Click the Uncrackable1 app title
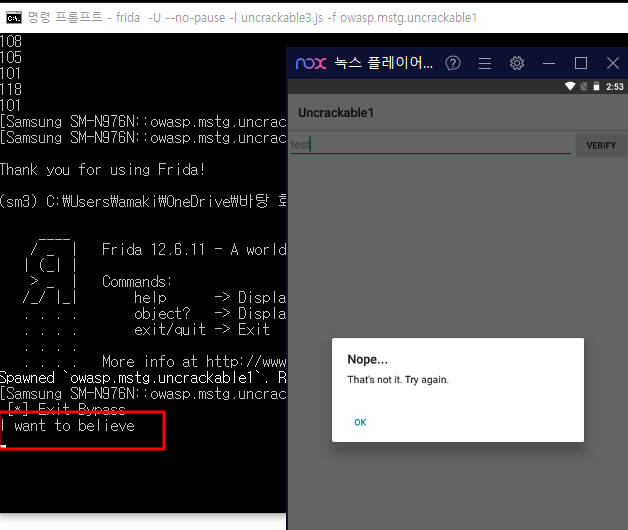The width and height of the screenshot is (628, 530). (336, 113)
